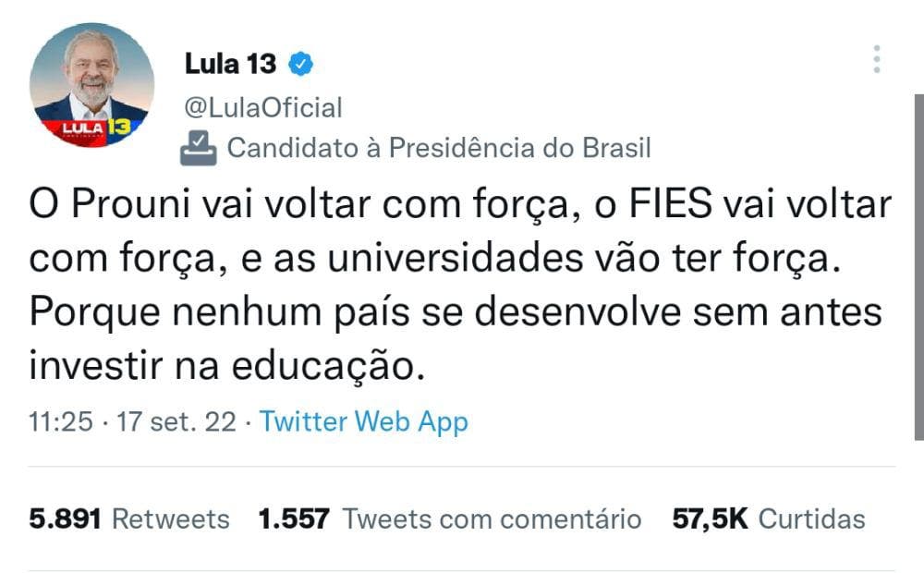The image size is (924, 573).
Task: Open the Retweets list label
Action: tap(170, 519)
